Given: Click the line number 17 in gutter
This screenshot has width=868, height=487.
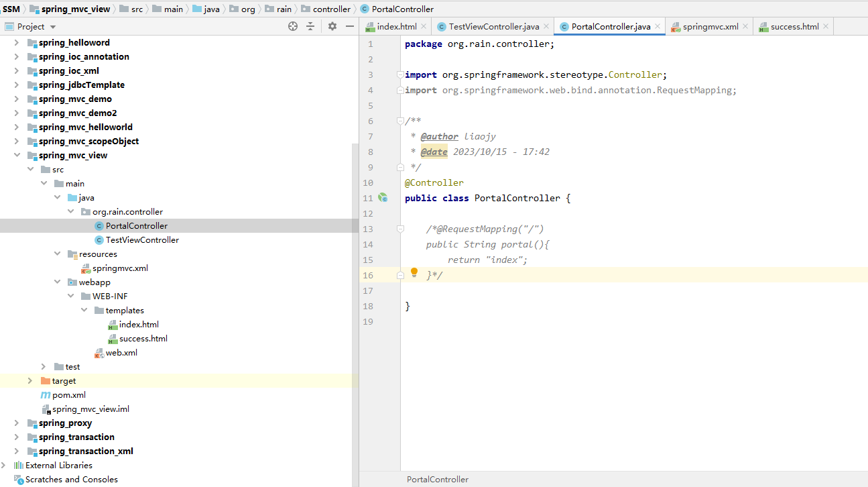Looking at the screenshot, I should [x=368, y=290].
